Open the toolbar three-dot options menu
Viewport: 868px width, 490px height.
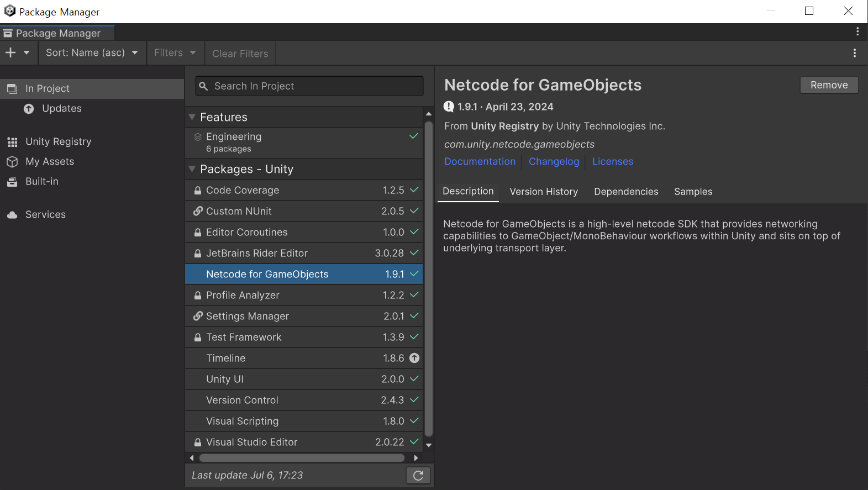(855, 53)
